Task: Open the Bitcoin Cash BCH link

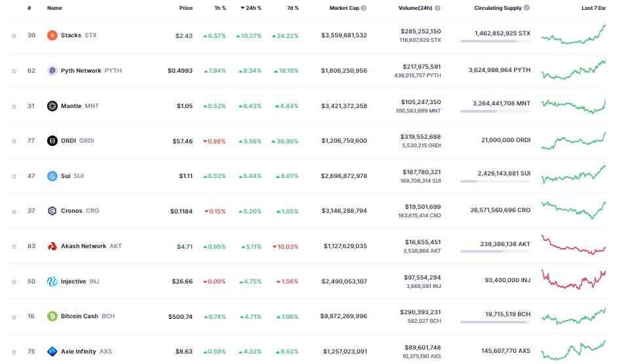Action: 88,316
